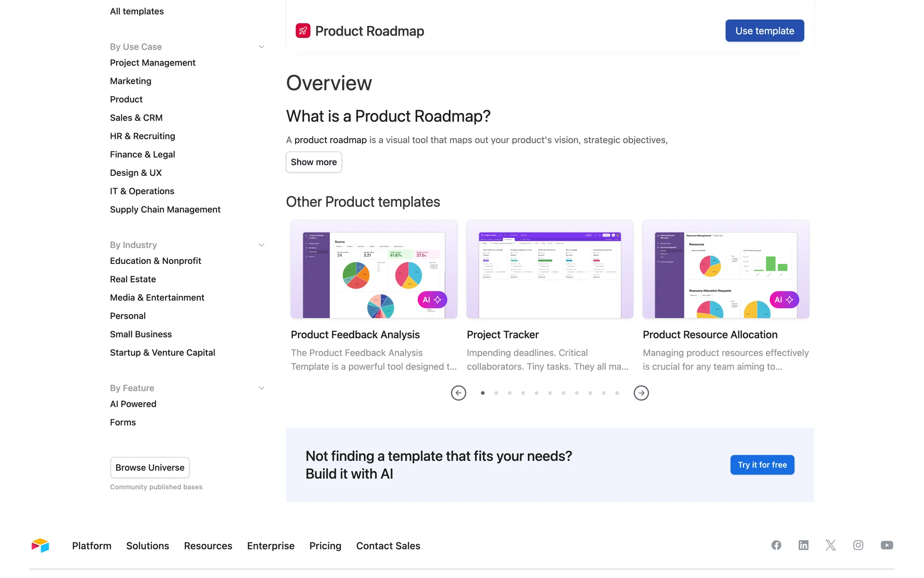The image size is (924, 578).
Task: Open the Instagram social icon
Action: (858, 545)
